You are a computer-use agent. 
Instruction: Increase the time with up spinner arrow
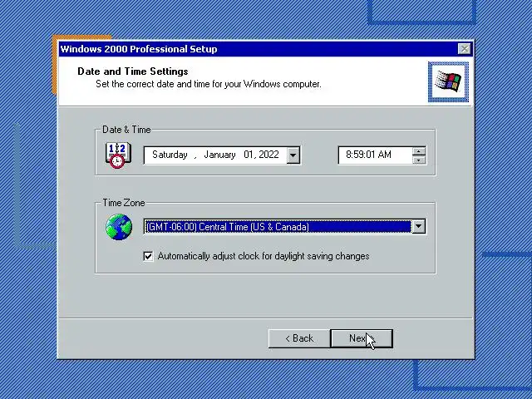(419, 151)
